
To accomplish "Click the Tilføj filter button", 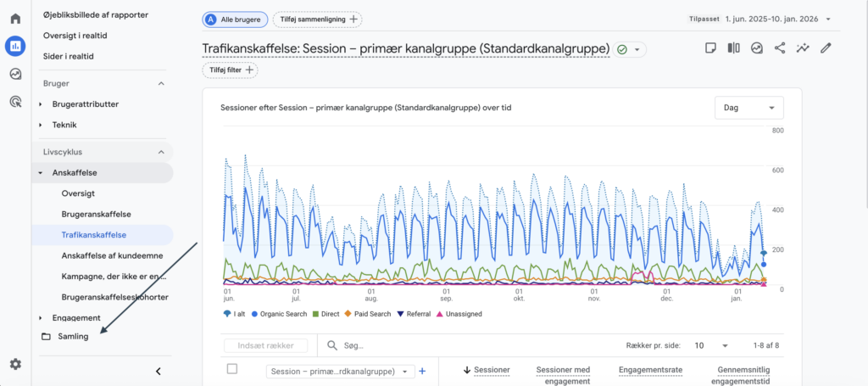I will 230,70.
